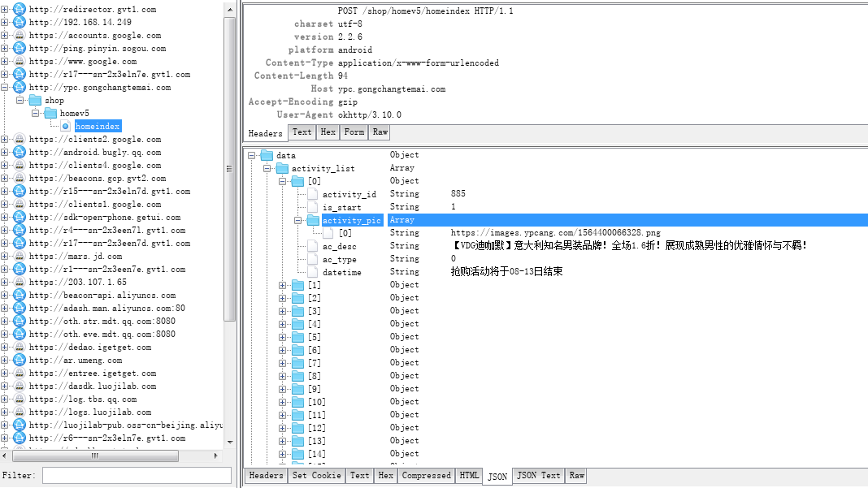Collapse the shop folder node
Screen dimensions: 868x488
[20, 100]
